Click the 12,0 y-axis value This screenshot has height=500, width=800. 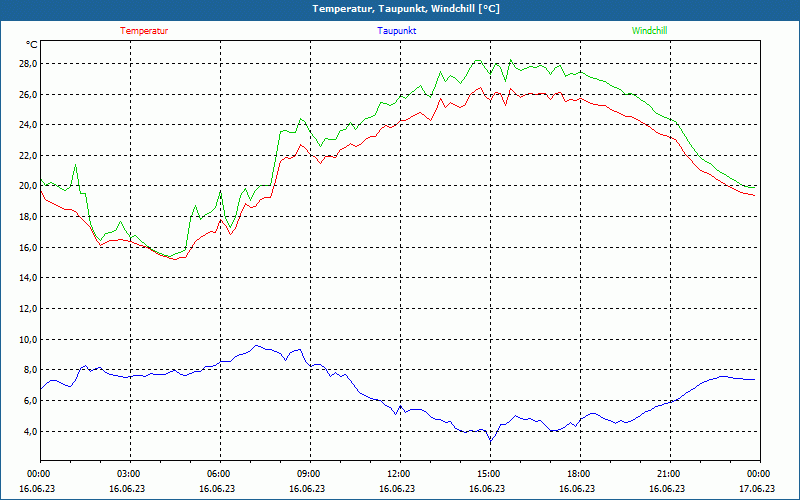point(28,309)
